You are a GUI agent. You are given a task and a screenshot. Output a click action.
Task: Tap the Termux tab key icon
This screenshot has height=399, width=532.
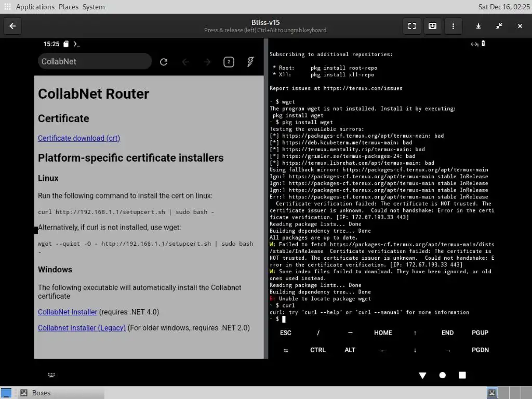tap(286, 350)
